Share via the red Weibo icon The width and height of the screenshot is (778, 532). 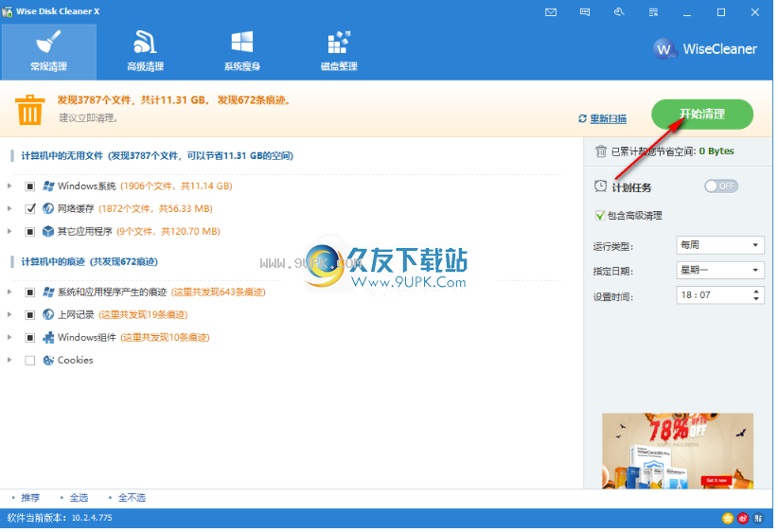[743, 518]
